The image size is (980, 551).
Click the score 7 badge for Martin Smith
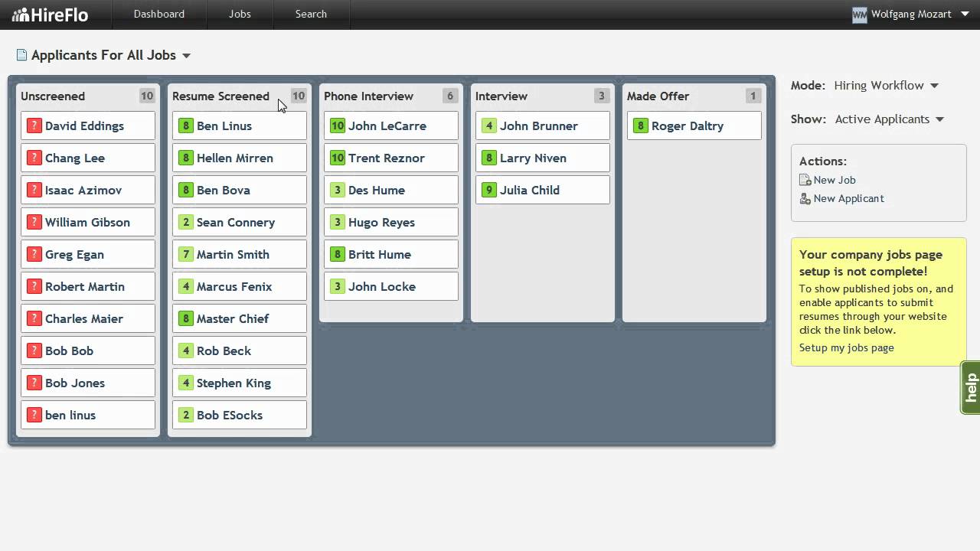point(185,254)
